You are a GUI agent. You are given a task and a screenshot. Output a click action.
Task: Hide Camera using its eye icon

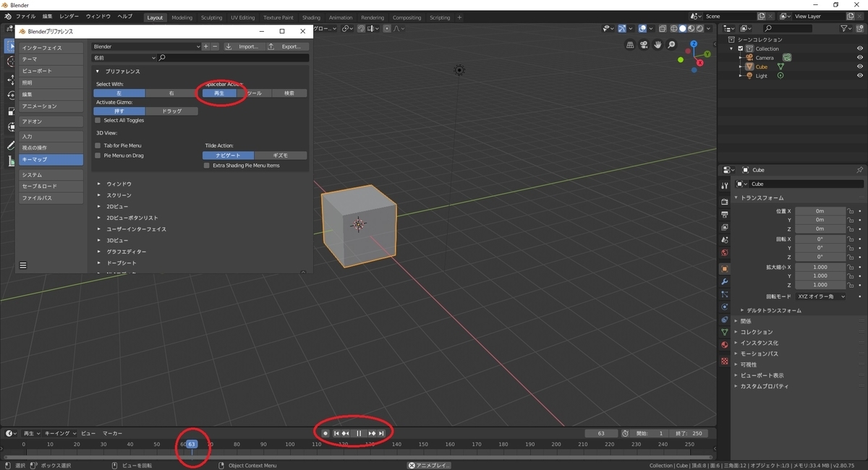pyautogui.click(x=860, y=57)
